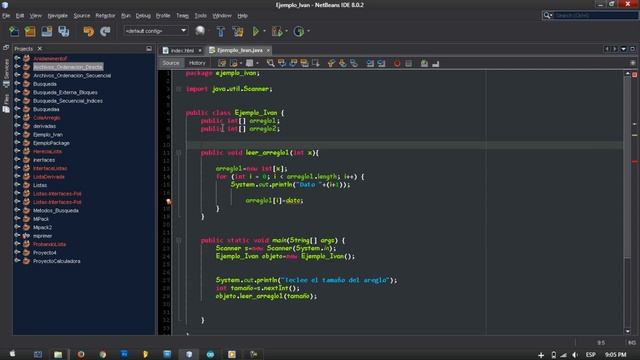Screen dimensions: 640x360
Task: Select the Busqueda_Secuencial_Indices project
Action: coord(68,101)
